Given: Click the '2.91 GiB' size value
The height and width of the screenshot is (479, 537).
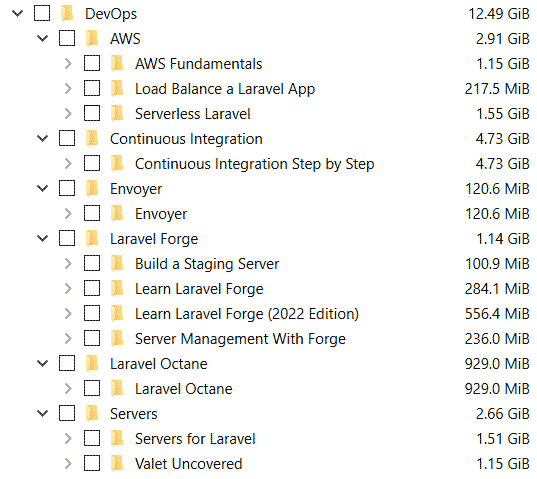Looking at the screenshot, I should point(502,39).
